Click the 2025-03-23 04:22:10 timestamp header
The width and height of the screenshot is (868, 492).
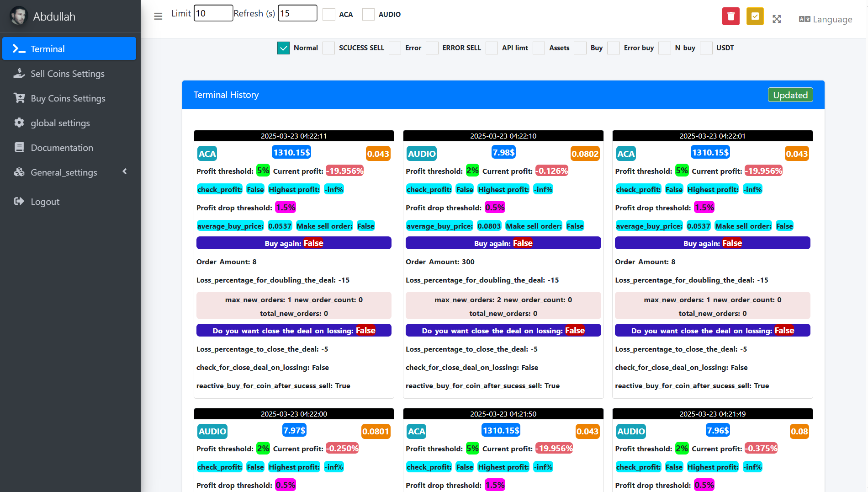click(503, 136)
